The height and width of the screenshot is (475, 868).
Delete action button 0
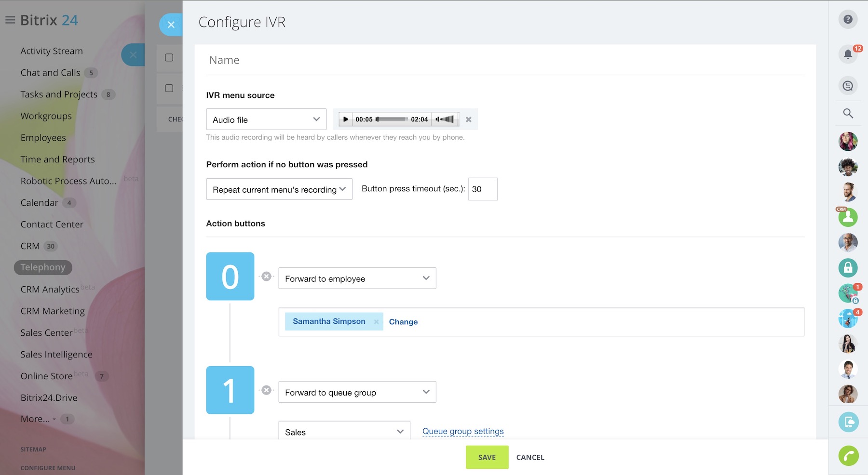pos(266,277)
